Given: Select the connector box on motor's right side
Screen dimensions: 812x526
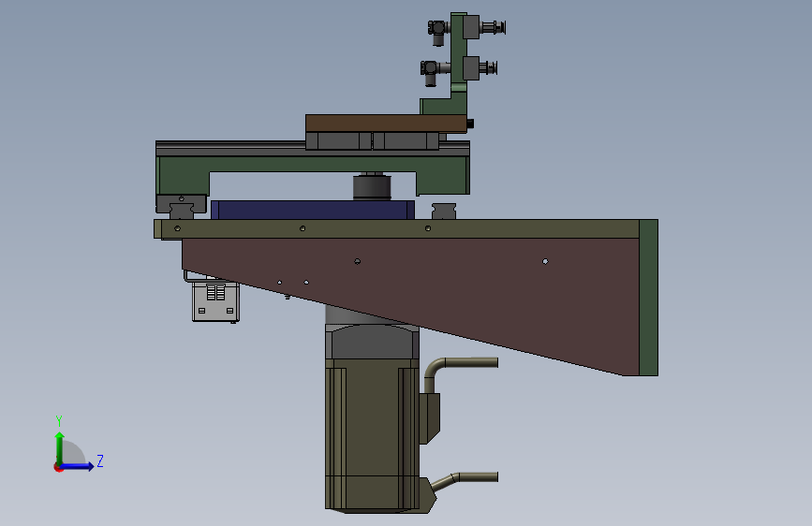Looking at the screenshot, I should (x=429, y=418).
